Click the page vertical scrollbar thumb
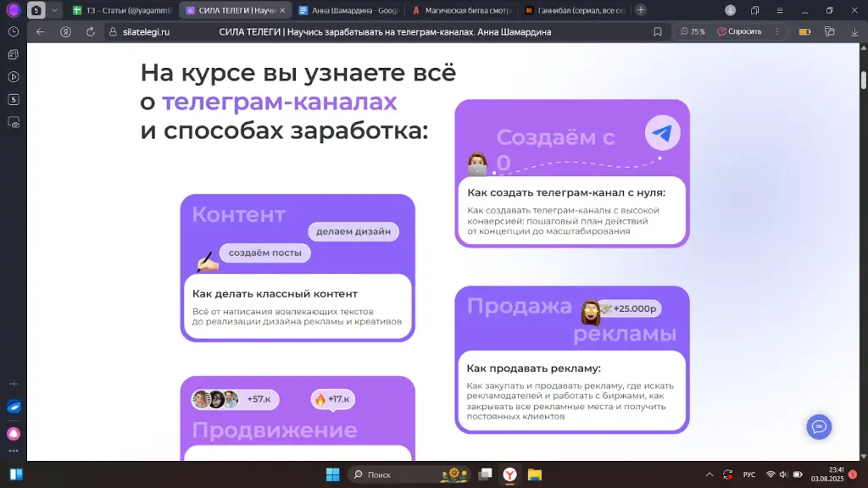This screenshot has height=488, width=868. pos(864,80)
